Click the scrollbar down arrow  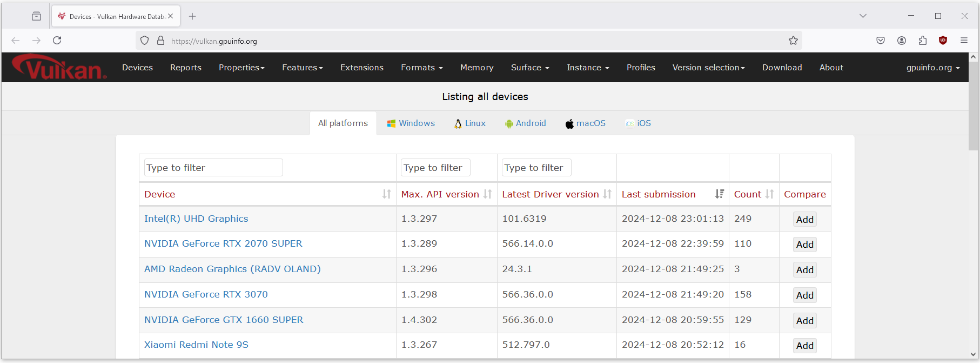coord(974,354)
